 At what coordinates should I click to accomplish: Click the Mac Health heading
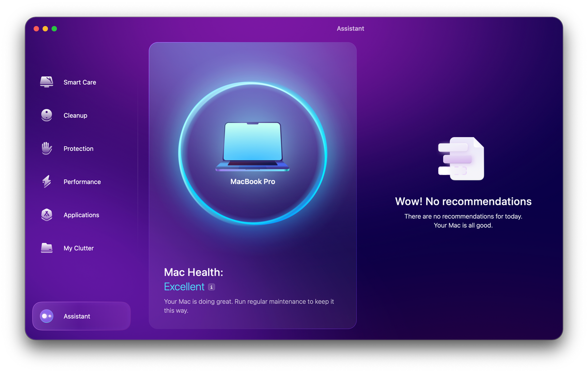pos(193,272)
